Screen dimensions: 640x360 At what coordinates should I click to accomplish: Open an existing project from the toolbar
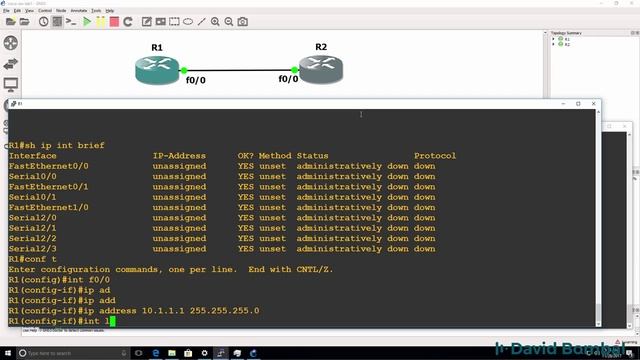click(x=24, y=22)
